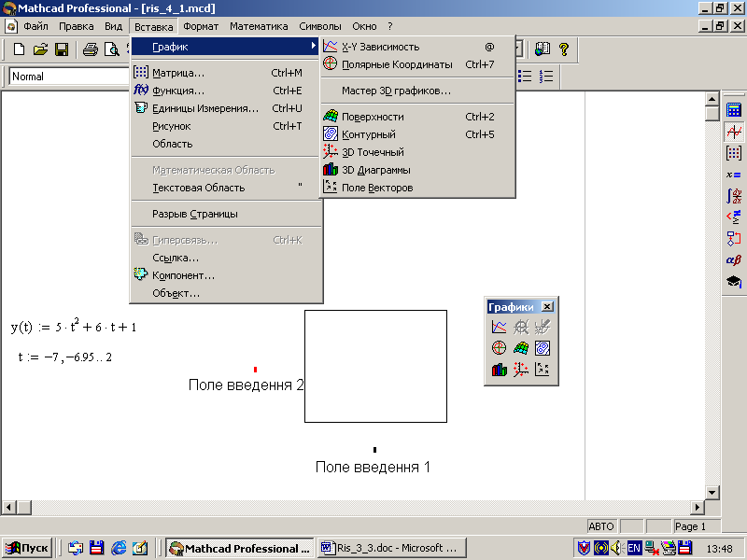The width and height of the screenshot is (747, 560).
Task: Choose Поверхности from the graph submenu
Action: coord(417,117)
